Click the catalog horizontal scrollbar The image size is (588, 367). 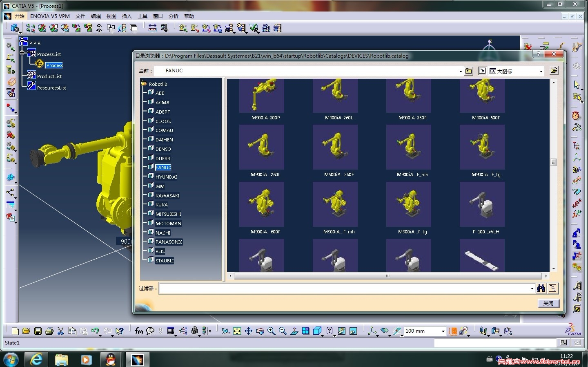click(x=388, y=276)
